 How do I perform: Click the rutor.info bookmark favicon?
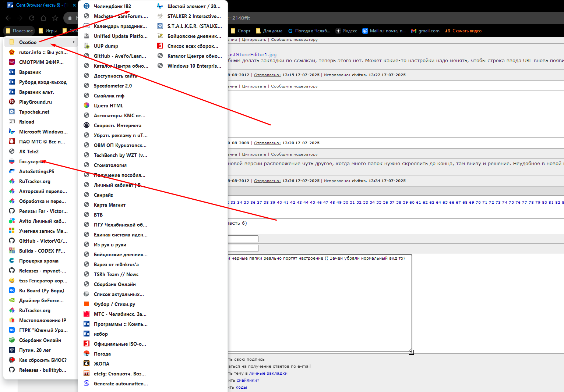(x=12, y=52)
